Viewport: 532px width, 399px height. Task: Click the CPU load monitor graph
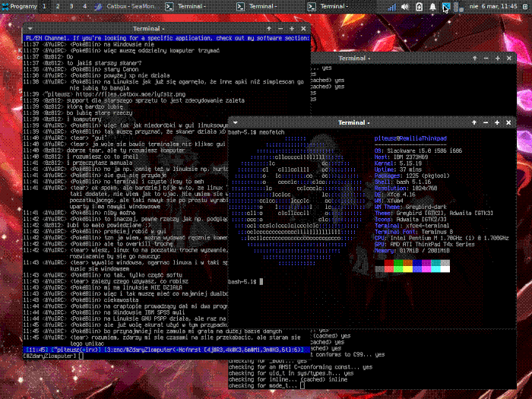point(459,7)
